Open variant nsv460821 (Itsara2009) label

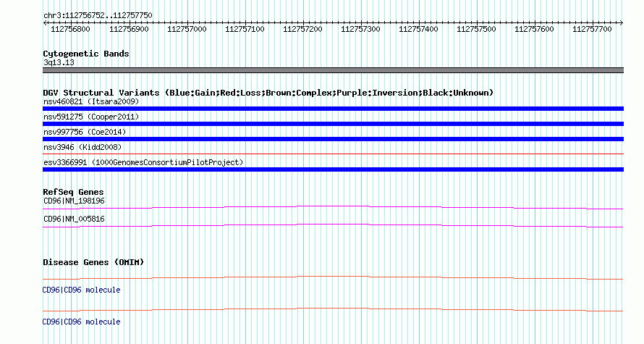point(91,101)
